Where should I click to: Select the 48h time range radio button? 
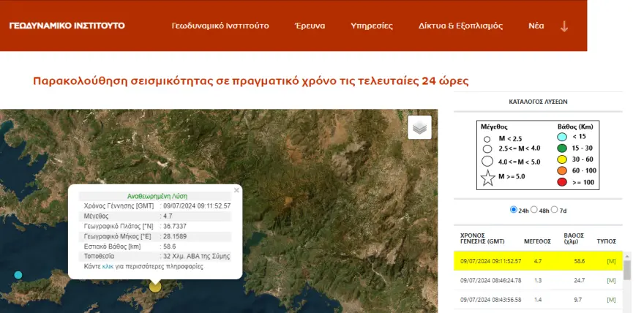tap(534, 211)
